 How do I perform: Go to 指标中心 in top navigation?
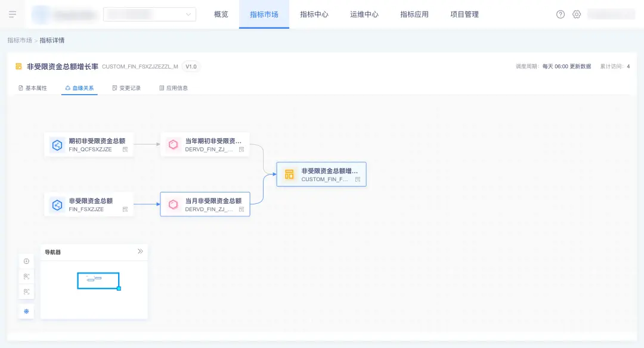(314, 14)
